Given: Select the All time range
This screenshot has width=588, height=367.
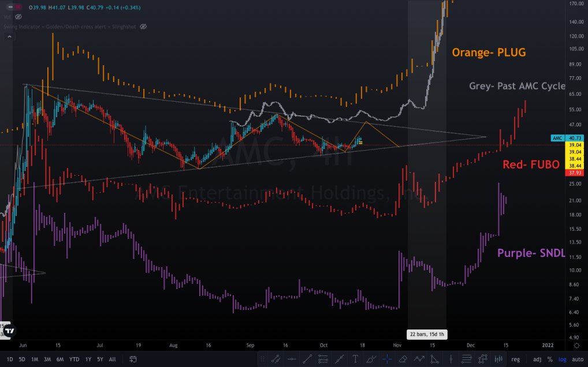Looking at the screenshot, I should [112, 359].
